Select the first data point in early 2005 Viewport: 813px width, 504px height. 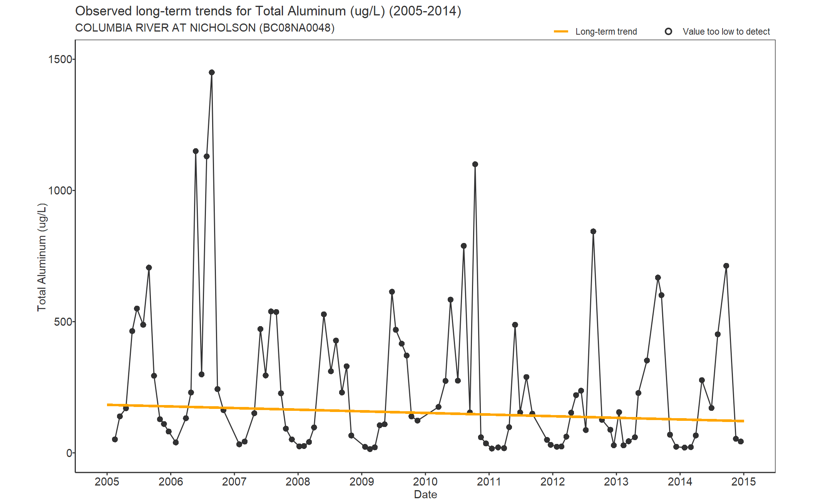pyautogui.click(x=115, y=439)
